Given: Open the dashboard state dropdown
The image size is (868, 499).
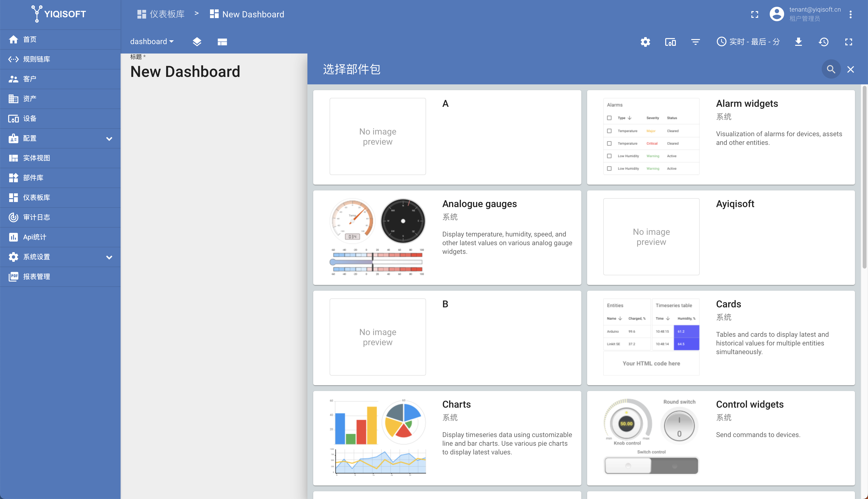Looking at the screenshot, I should tap(152, 41).
